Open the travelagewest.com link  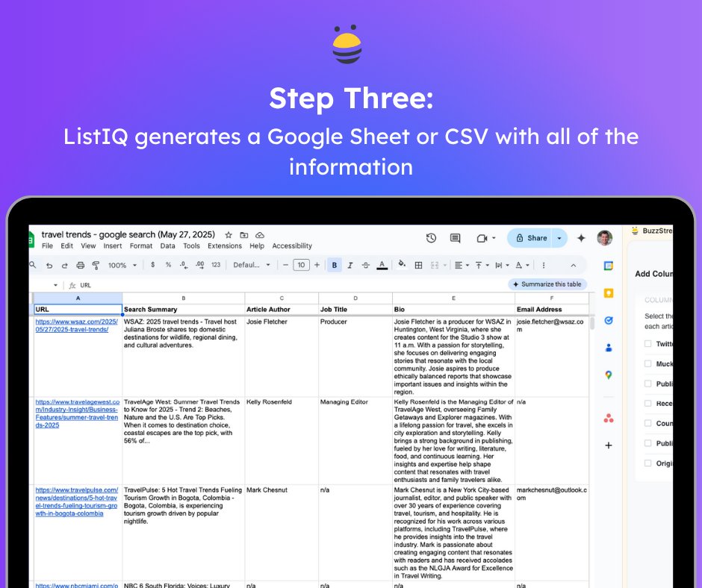(x=78, y=413)
